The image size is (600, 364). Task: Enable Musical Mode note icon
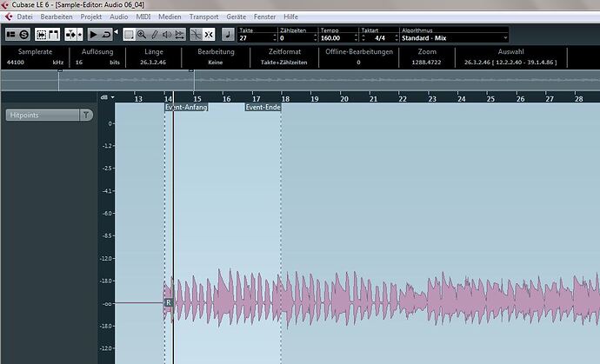point(228,35)
